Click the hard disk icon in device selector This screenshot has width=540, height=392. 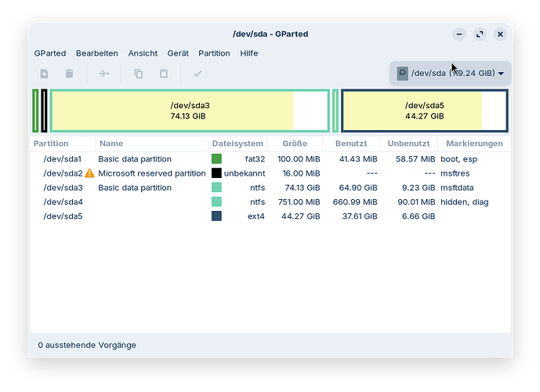tap(402, 74)
